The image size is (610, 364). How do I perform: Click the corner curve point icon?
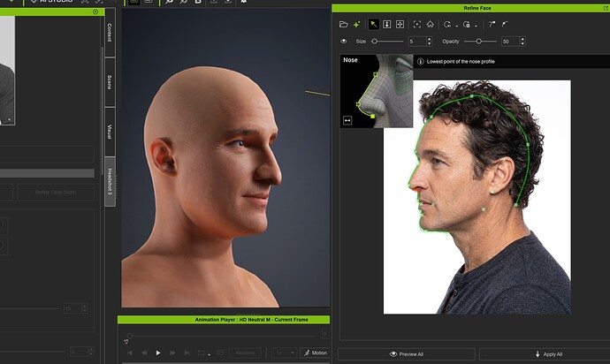[505, 25]
